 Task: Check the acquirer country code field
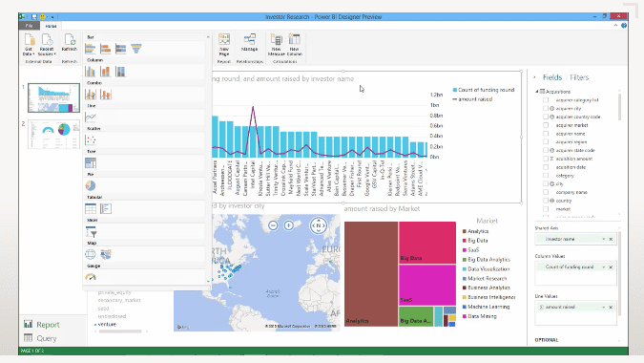546,117
